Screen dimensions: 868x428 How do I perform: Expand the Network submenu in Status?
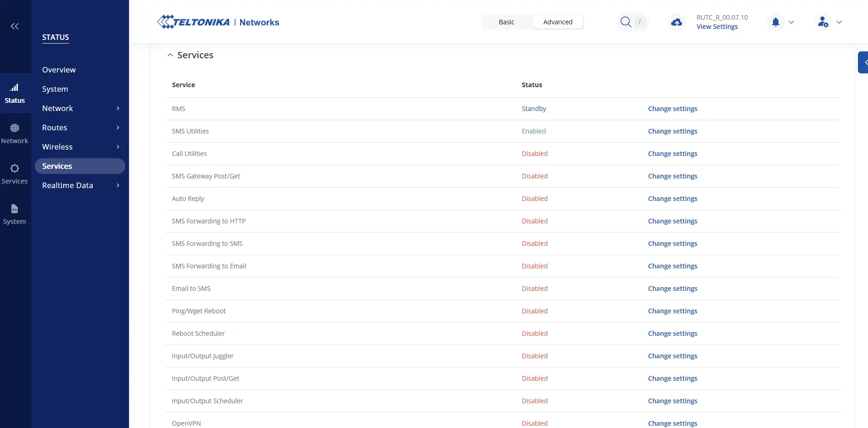(x=118, y=108)
